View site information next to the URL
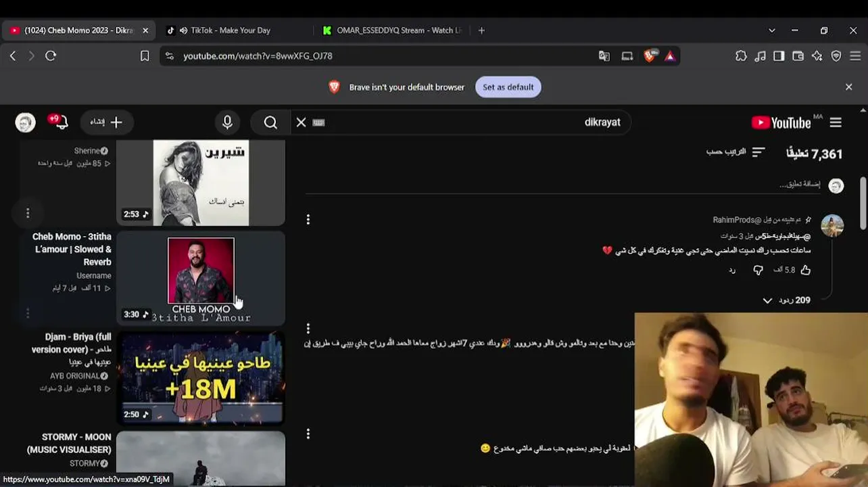The image size is (868, 487). click(x=169, y=56)
